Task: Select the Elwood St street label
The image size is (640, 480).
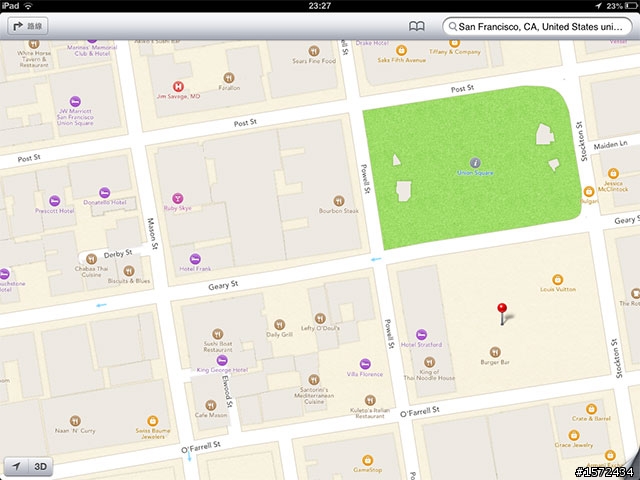Action: point(227,391)
